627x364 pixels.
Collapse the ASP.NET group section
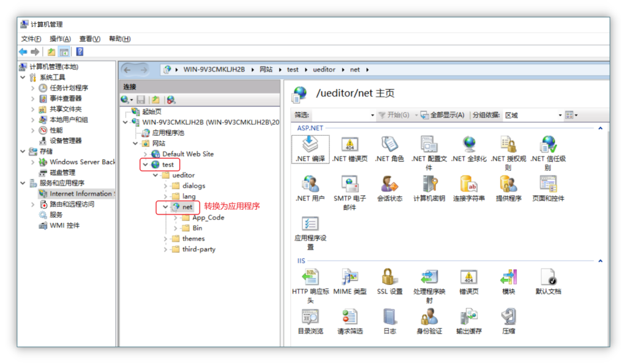click(600, 128)
